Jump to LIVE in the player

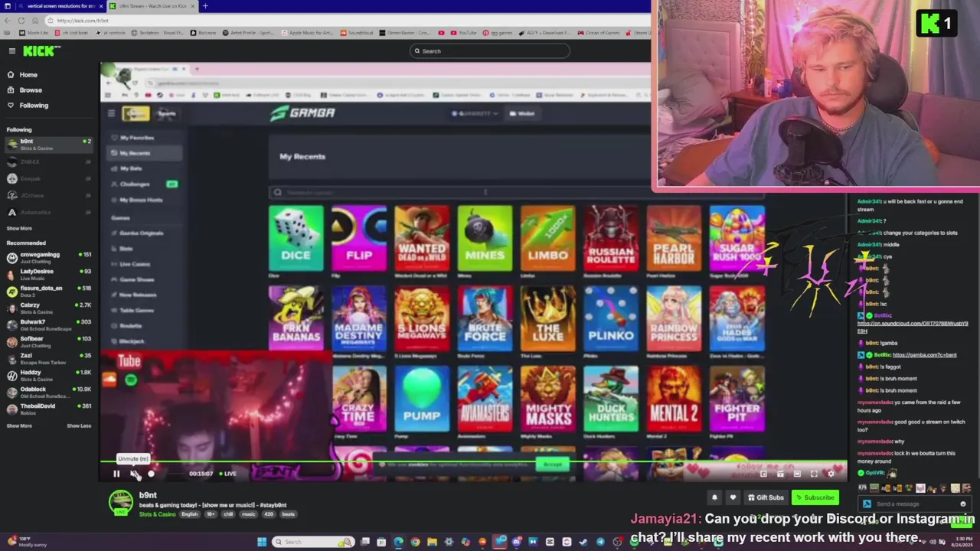pos(228,474)
